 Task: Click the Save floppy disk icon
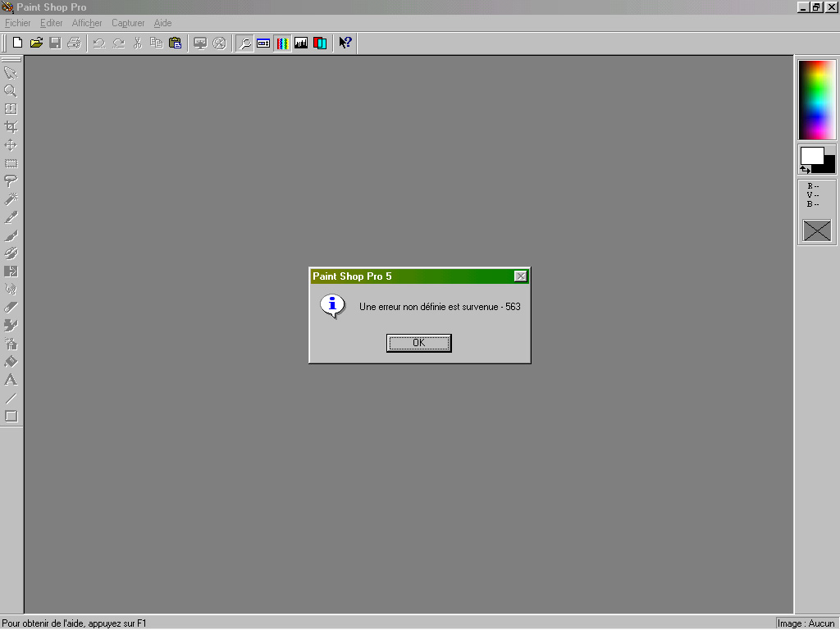coord(55,43)
